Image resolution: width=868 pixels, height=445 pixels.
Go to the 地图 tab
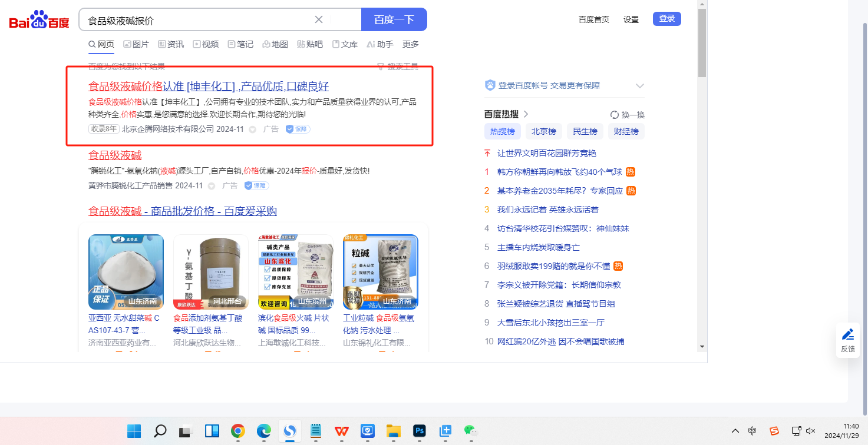coord(275,44)
